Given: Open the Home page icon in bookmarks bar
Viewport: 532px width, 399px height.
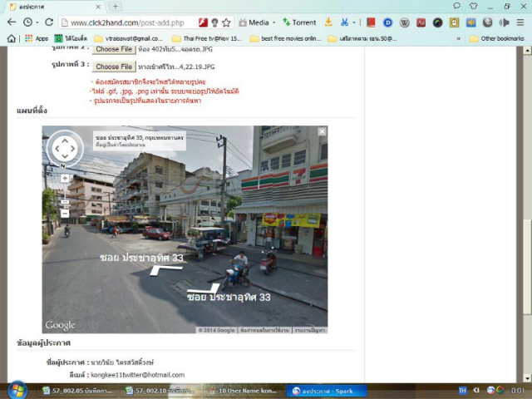Looking at the screenshot, I should click(x=12, y=38).
